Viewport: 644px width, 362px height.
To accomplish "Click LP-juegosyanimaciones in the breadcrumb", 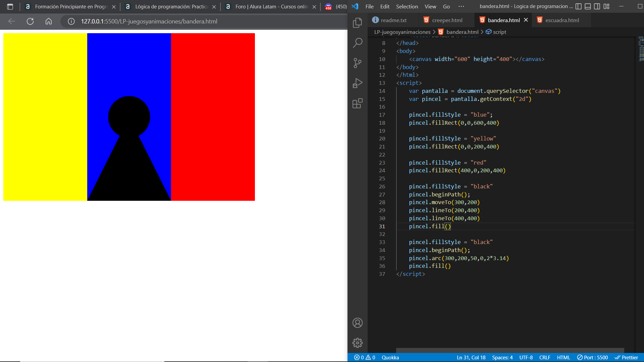I will point(402,32).
